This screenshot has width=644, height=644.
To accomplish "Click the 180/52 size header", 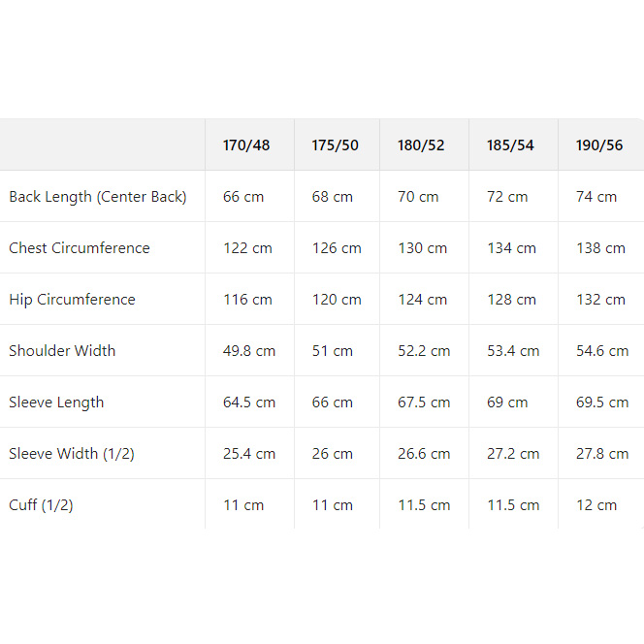I will coord(421,145).
